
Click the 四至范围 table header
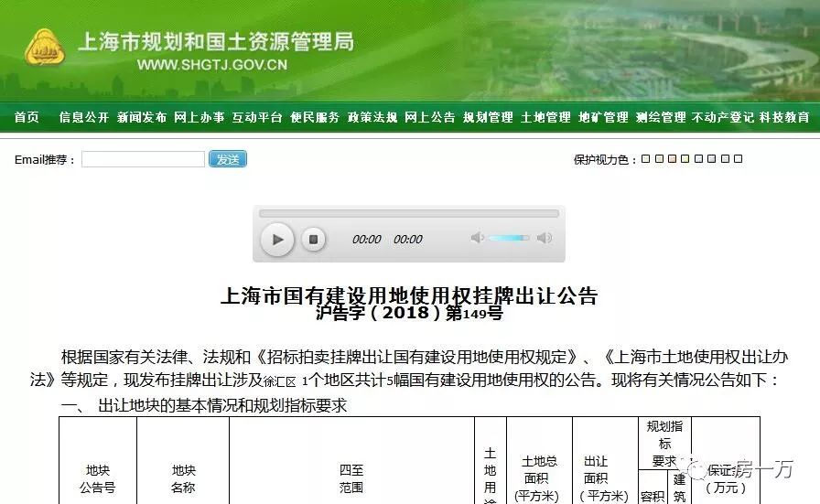click(x=351, y=479)
